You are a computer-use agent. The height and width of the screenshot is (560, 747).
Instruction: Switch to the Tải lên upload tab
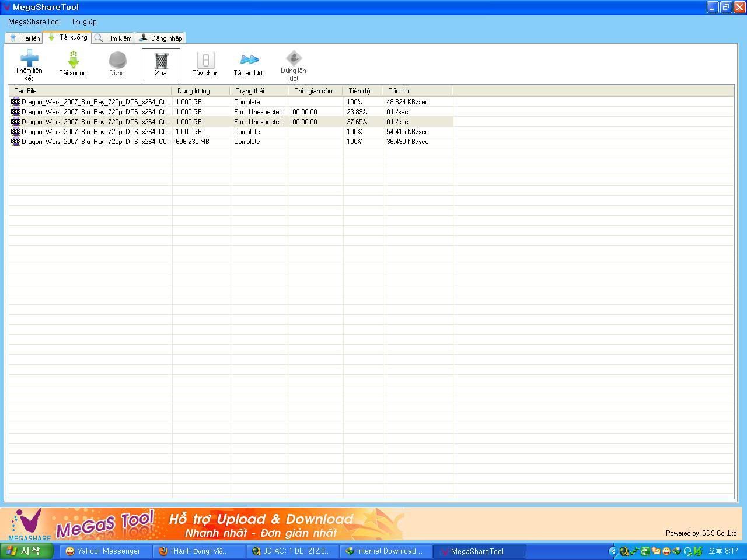click(24, 38)
